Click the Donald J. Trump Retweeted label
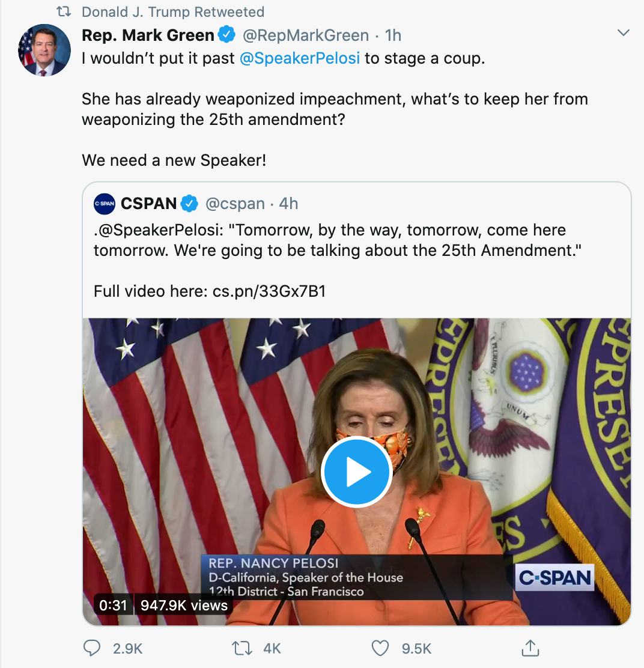 point(172,12)
